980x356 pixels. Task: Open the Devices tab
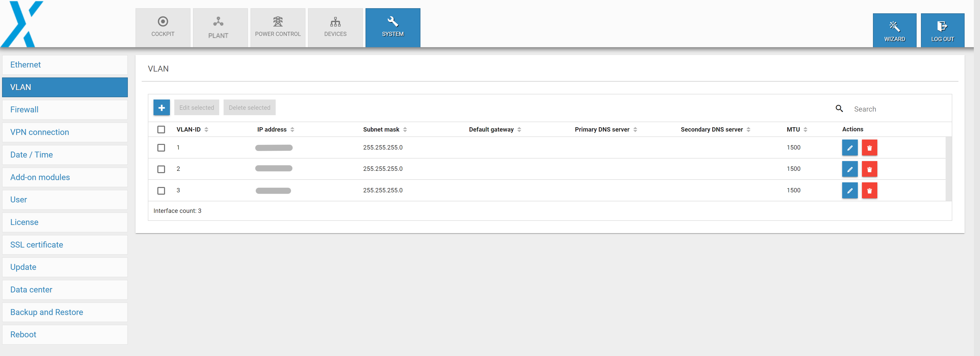(x=335, y=28)
